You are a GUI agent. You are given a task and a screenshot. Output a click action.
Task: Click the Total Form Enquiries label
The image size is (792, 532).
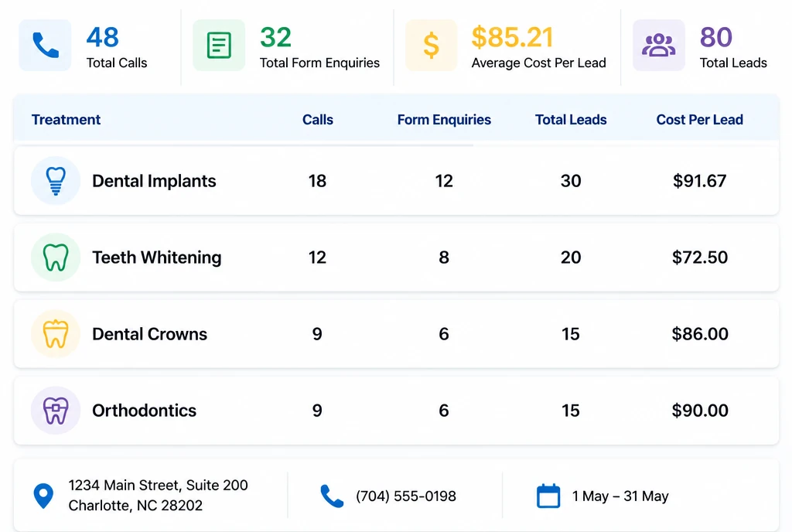319,63
